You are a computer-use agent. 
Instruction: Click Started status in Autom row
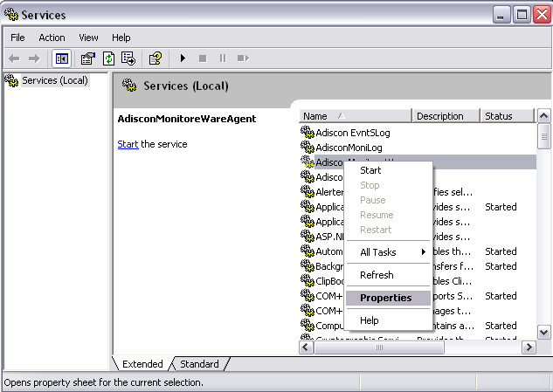click(x=501, y=251)
